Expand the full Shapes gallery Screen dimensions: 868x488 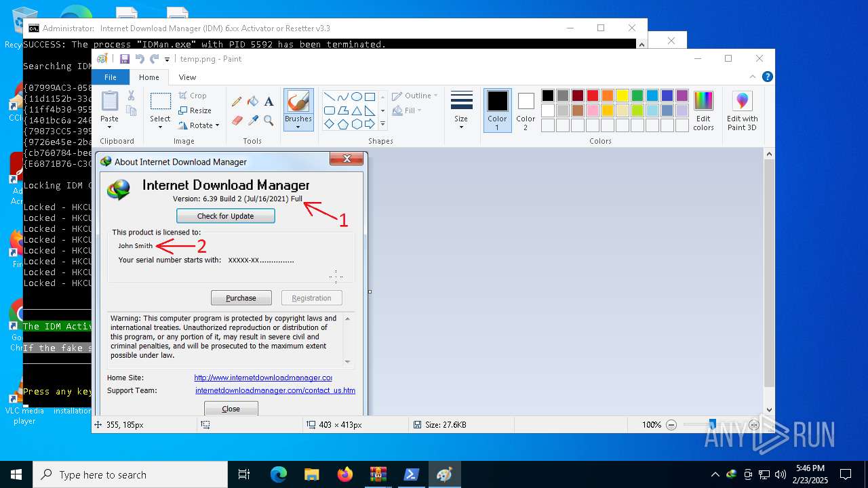pos(382,124)
